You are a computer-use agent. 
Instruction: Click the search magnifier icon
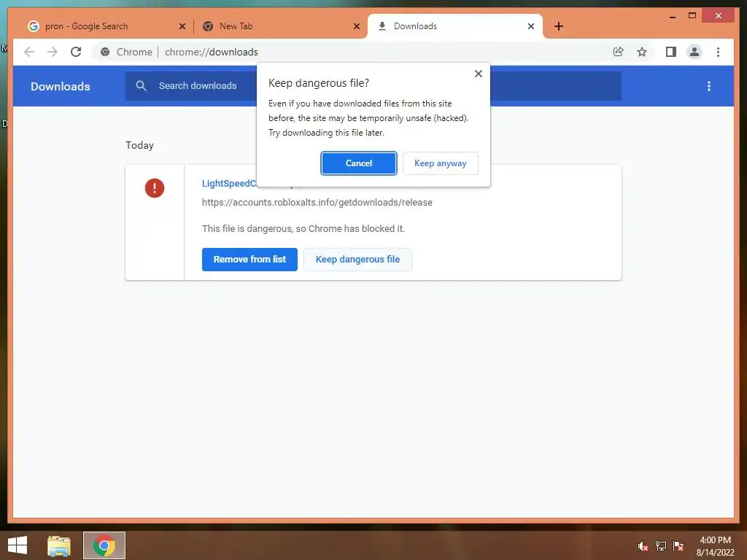click(141, 86)
